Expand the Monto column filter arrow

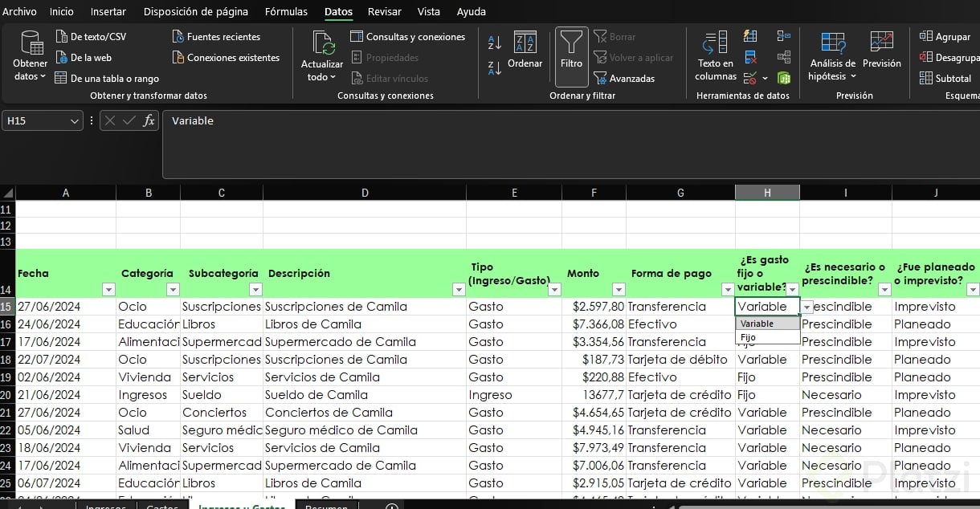point(618,290)
